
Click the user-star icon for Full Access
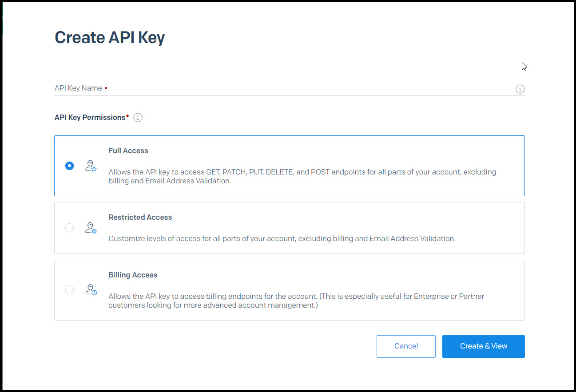pyautogui.click(x=90, y=166)
